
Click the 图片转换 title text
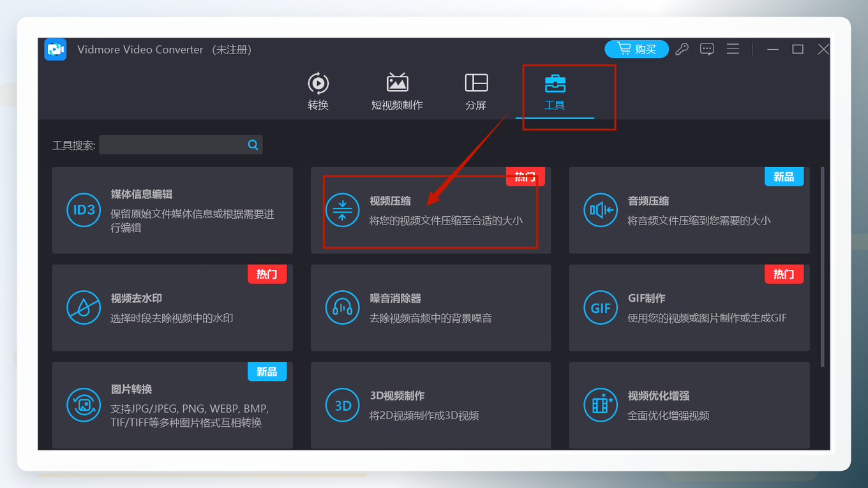[131, 389]
